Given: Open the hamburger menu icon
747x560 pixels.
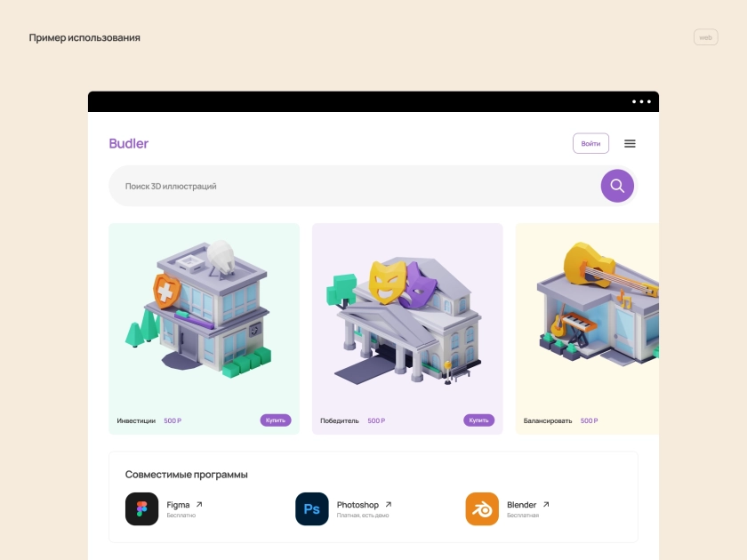Looking at the screenshot, I should (630, 143).
